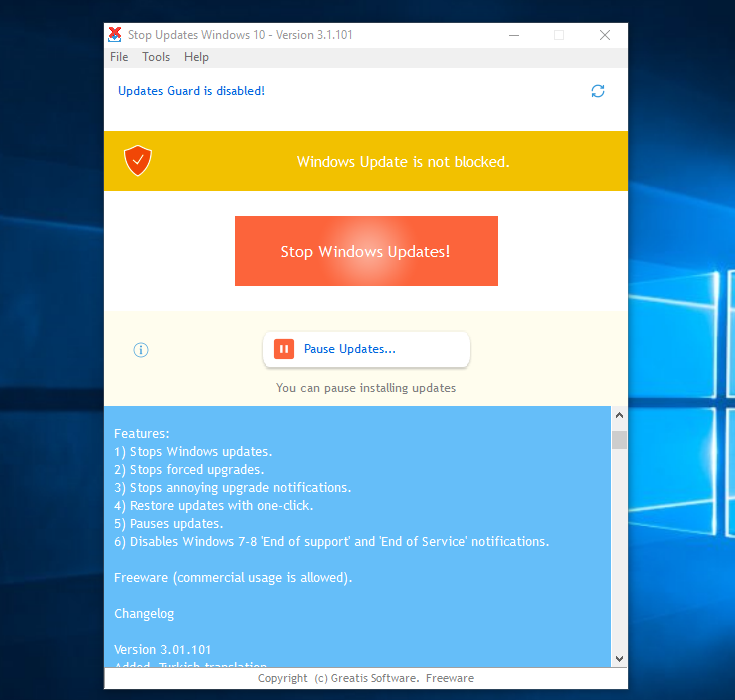Click 'Freeware (commercial usage is allowed).' text

point(233,578)
